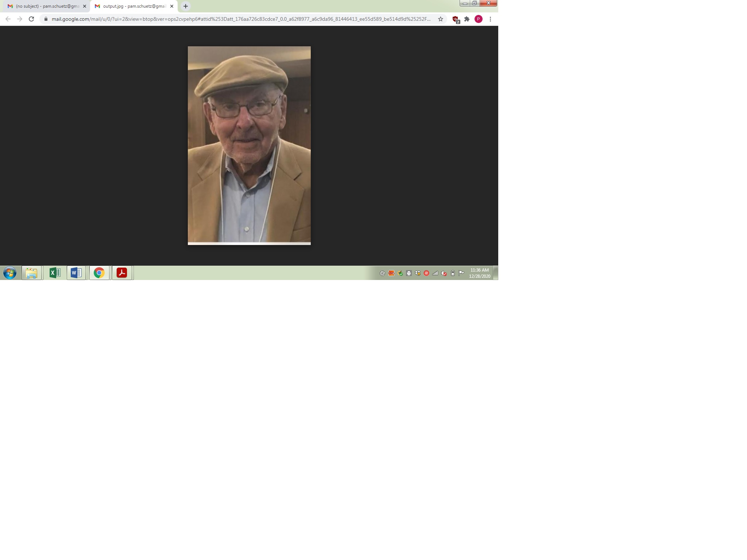The width and height of the screenshot is (747, 560).
Task: Click the Dropbox tray icon
Action: pyautogui.click(x=418, y=273)
